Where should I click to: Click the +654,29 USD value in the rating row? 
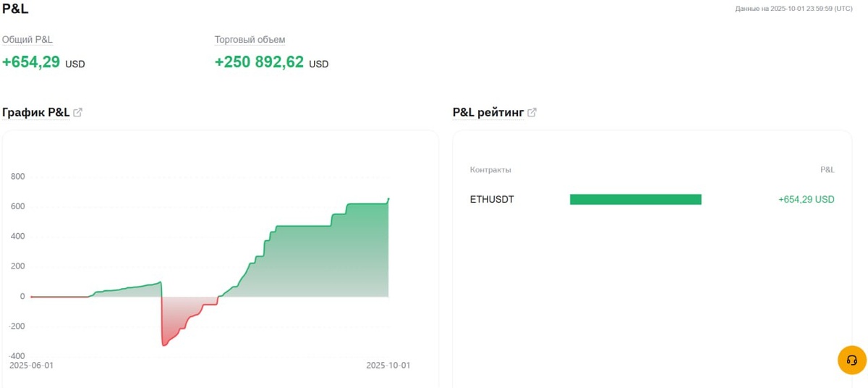click(x=806, y=199)
